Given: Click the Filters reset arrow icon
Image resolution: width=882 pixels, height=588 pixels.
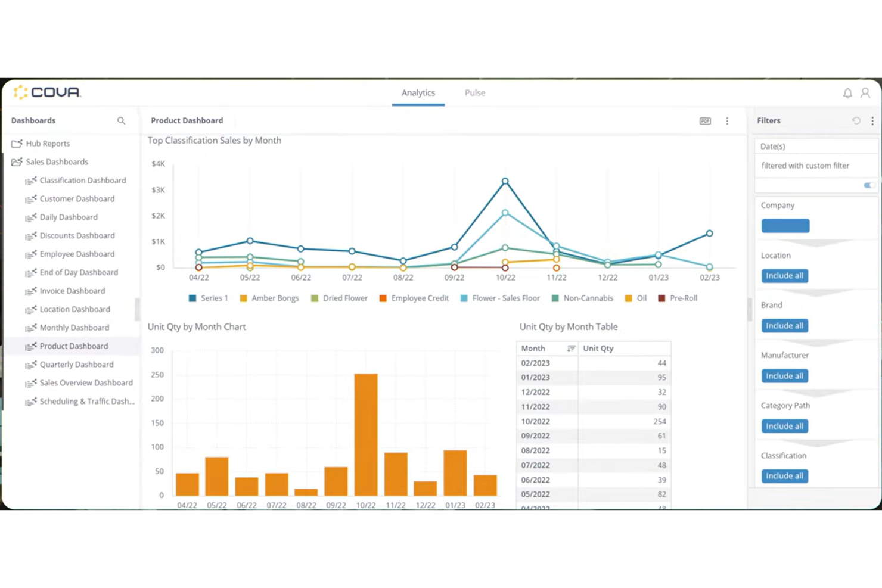Looking at the screenshot, I should [856, 120].
